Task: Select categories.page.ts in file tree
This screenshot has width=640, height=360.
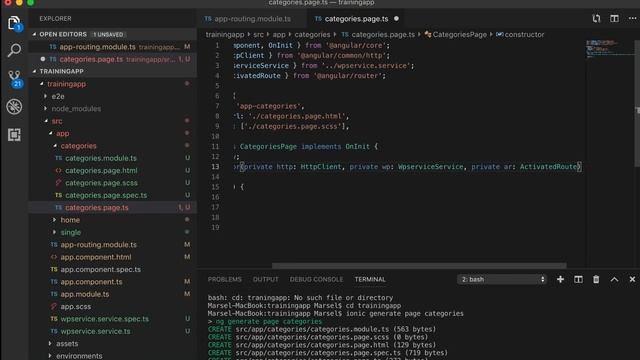Action: click(x=113, y=207)
